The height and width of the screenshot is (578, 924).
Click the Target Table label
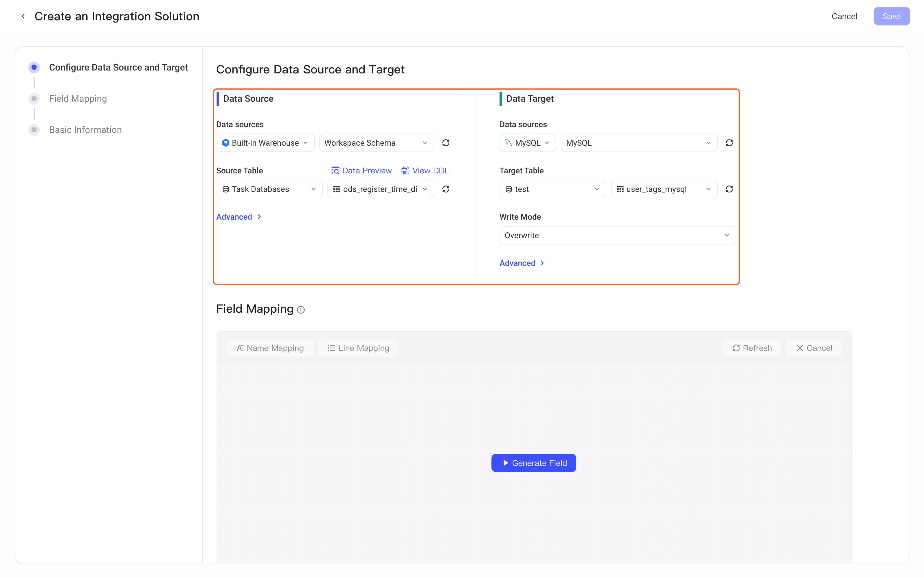coord(521,171)
